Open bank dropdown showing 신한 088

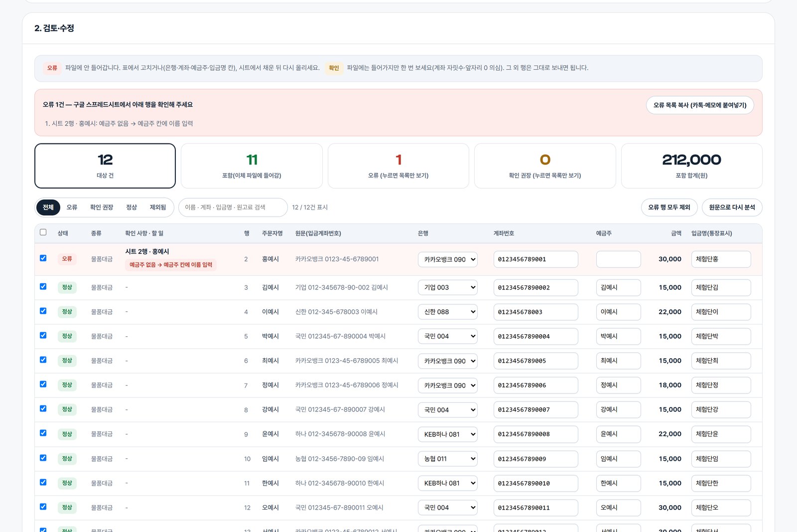click(x=447, y=312)
